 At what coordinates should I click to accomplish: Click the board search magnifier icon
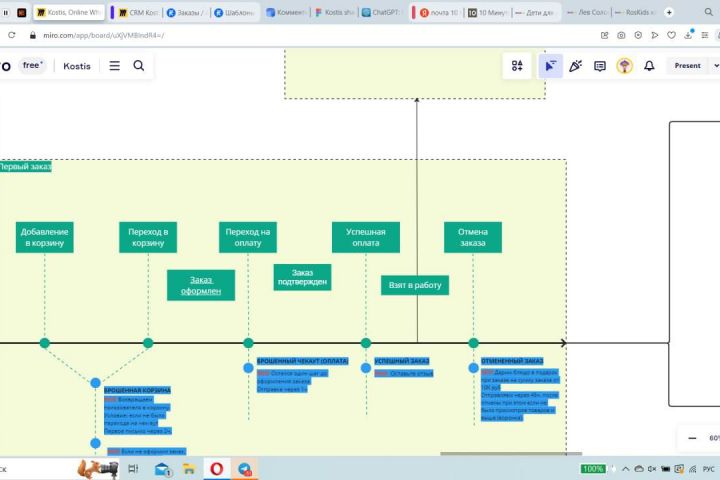[x=139, y=66]
